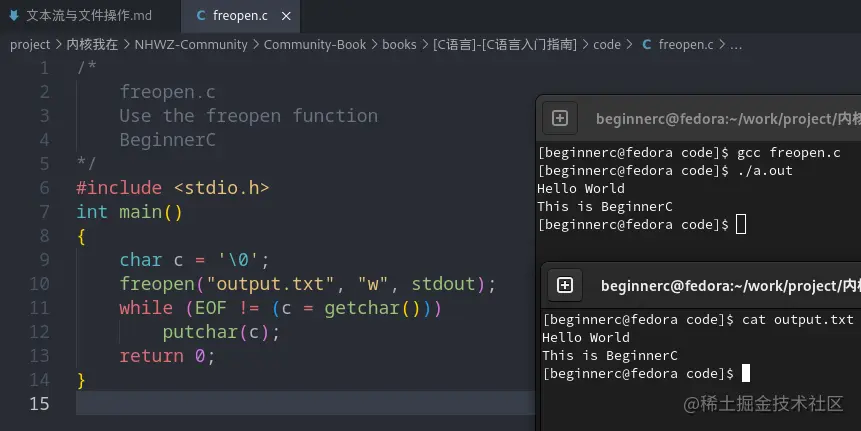
Task: Expand the breadcrumb ellipsis symbol list
Action: click(x=736, y=45)
